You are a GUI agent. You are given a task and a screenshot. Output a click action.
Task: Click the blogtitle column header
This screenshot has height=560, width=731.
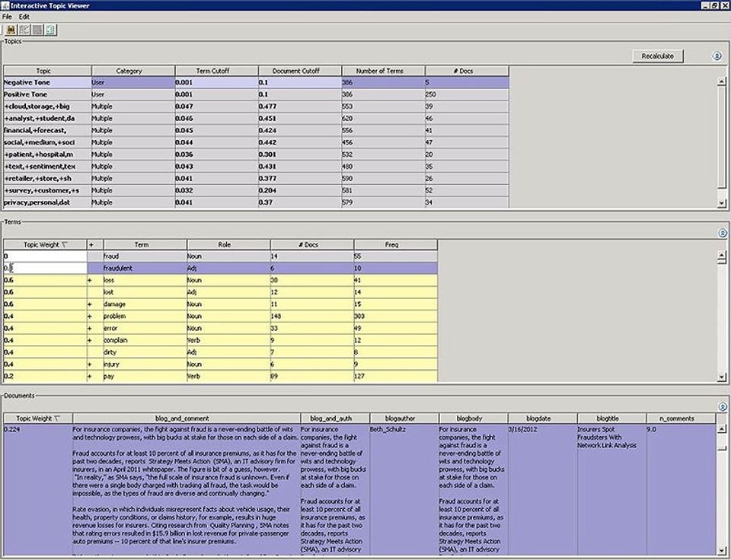[612, 418]
